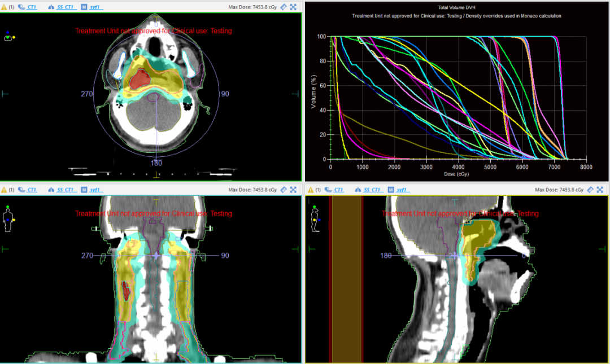
Task: Click the measure icon in the sagittal view header
Action: coord(590,190)
